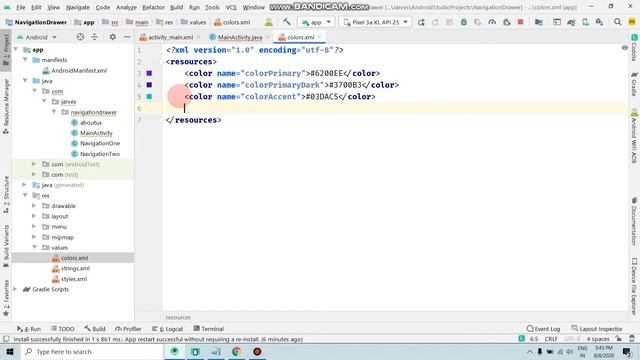The height and width of the screenshot is (360, 640).
Task: Click the colorPrimary purple gutter swatch
Action: 149,73
